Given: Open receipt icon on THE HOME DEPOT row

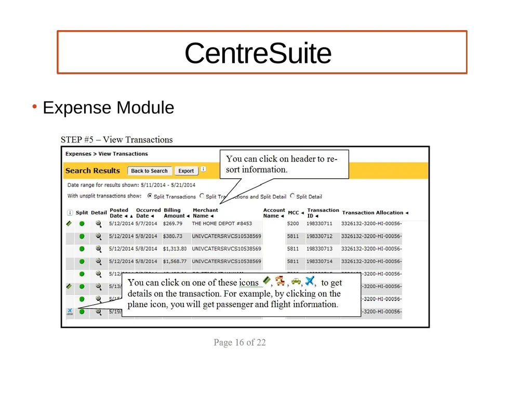Looking at the screenshot, I should (69, 223).
